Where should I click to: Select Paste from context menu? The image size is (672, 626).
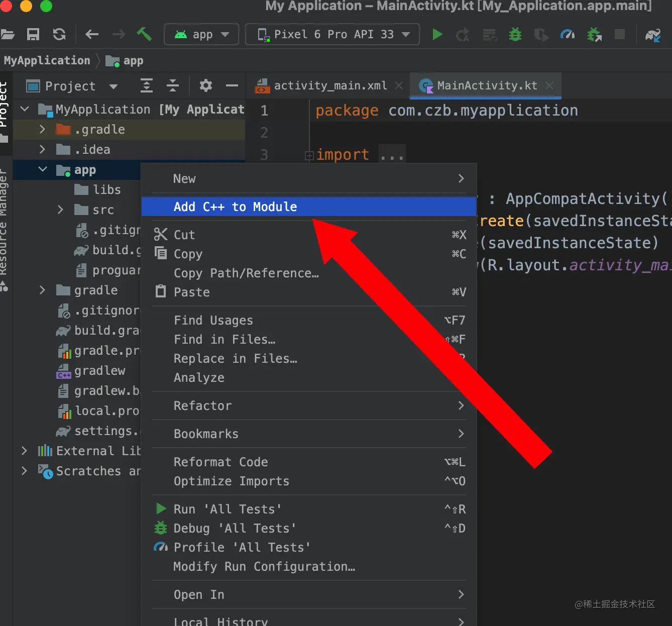click(x=309, y=292)
